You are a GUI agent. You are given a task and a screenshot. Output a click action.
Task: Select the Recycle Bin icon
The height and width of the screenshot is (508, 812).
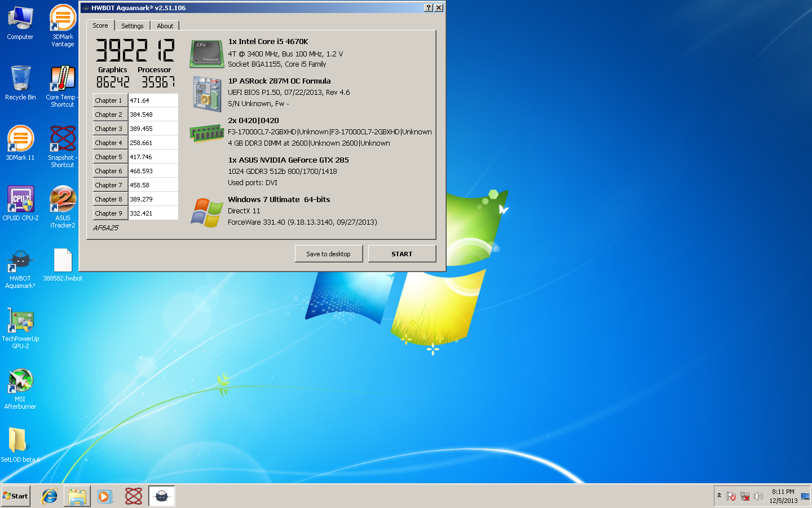click(x=20, y=83)
